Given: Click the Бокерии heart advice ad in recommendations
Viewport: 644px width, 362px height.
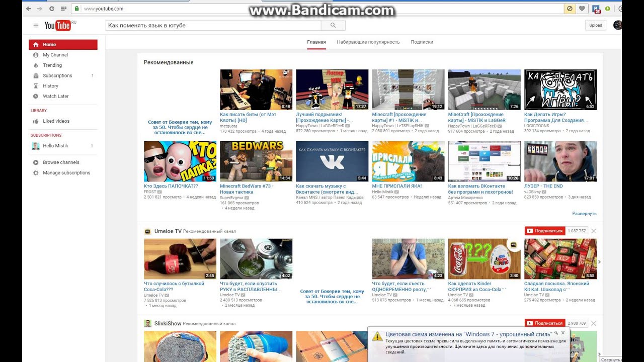Looking at the screenshot, I should click(180, 127).
